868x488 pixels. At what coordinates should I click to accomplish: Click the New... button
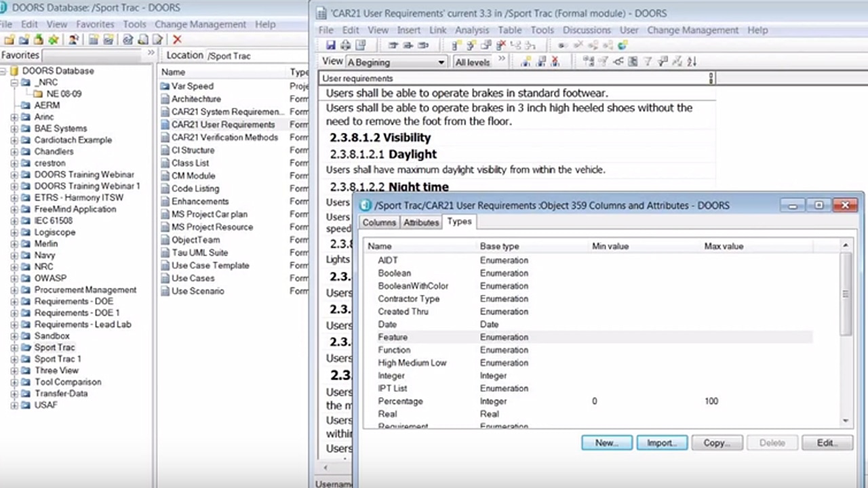606,443
